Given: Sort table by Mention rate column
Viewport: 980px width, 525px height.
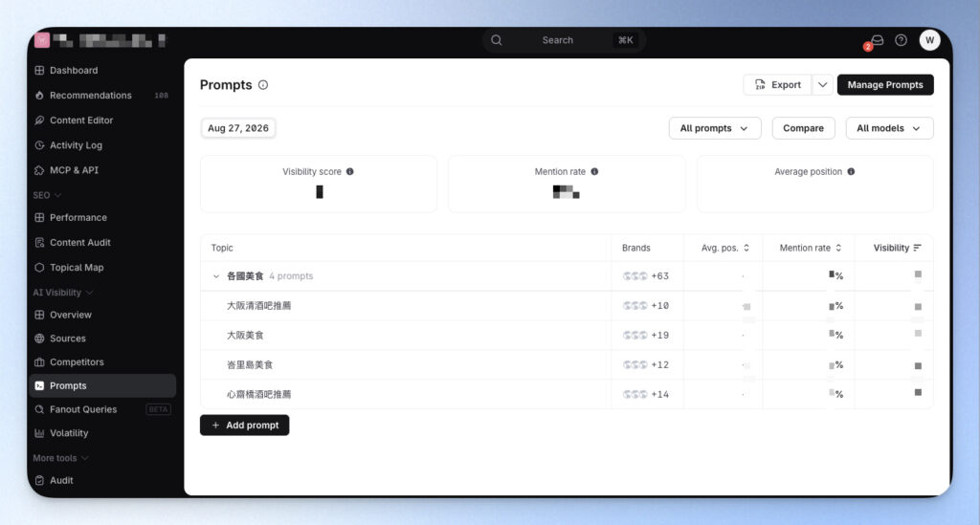Looking at the screenshot, I should 811,249.
